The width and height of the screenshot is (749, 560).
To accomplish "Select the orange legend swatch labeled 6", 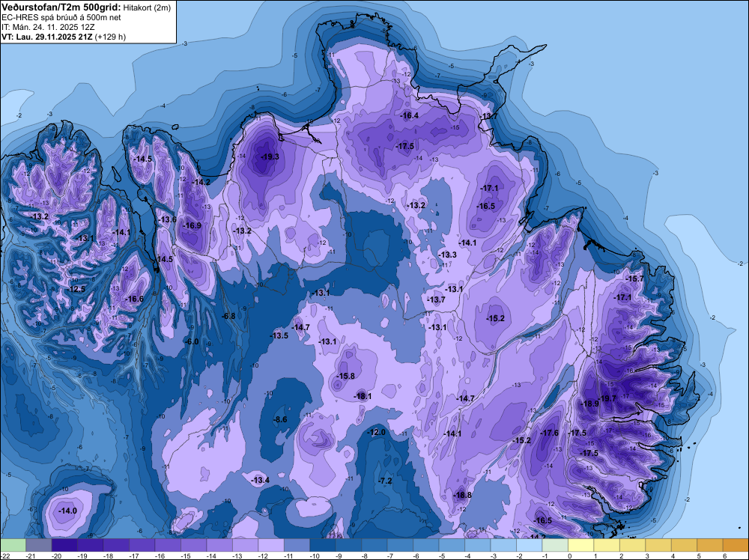I will click(x=736, y=545).
